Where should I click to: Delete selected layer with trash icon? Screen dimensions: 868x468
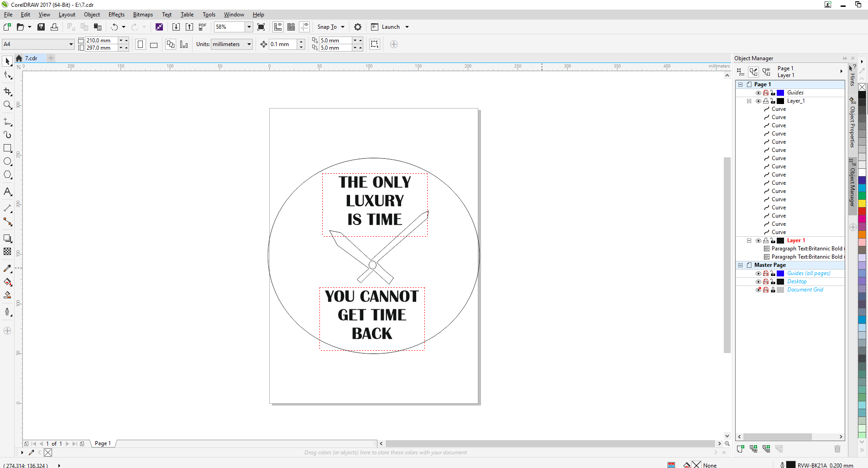pyautogui.click(x=837, y=449)
